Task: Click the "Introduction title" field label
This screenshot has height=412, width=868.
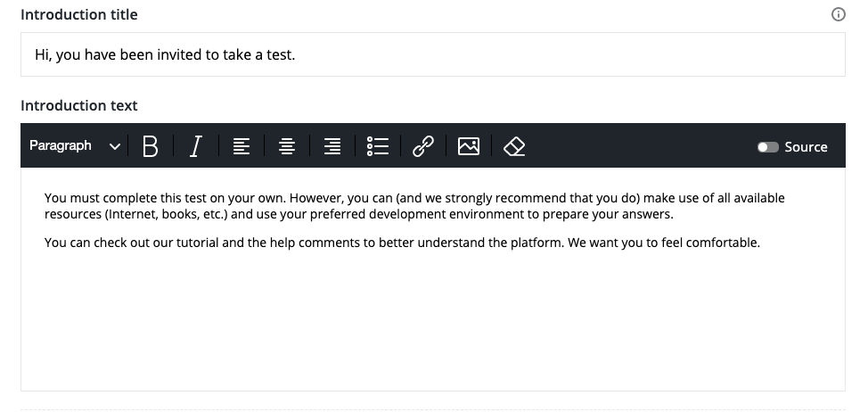Action: point(79,15)
